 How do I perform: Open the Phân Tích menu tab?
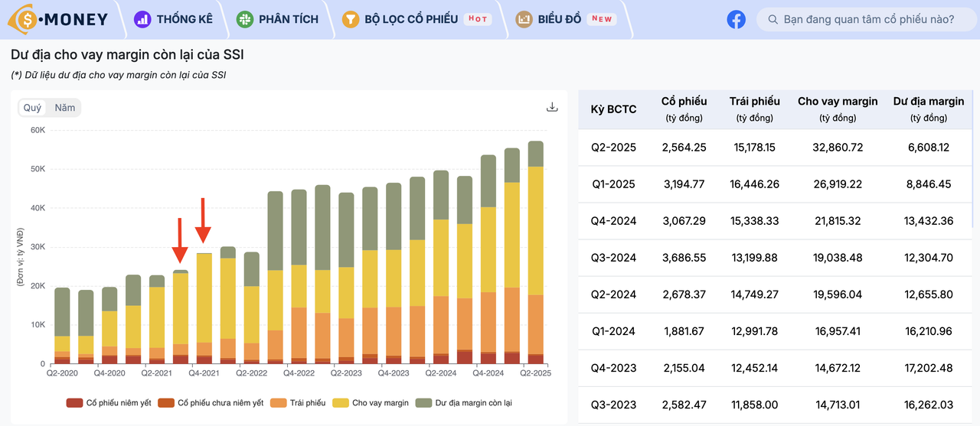[x=277, y=19]
